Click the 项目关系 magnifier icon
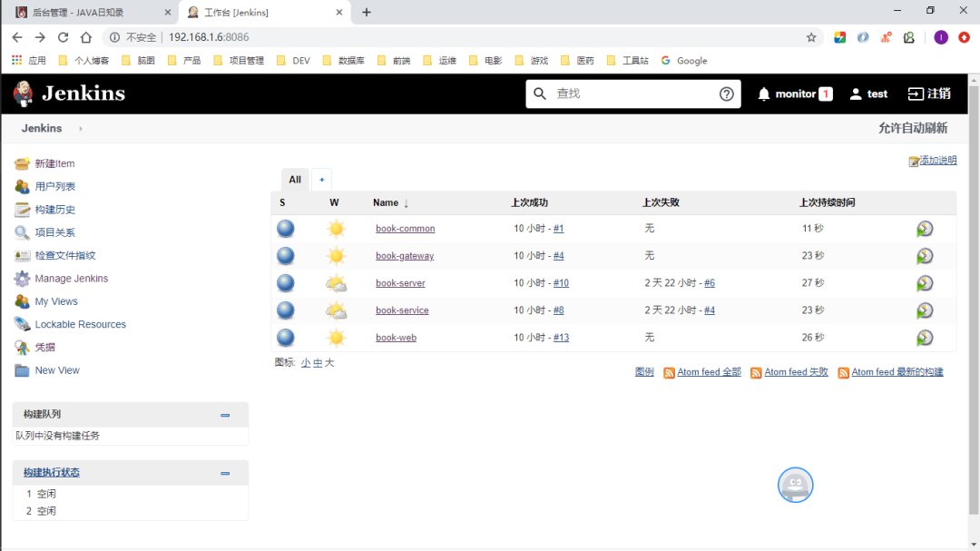 pyautogui.click(x=22, y=232)
